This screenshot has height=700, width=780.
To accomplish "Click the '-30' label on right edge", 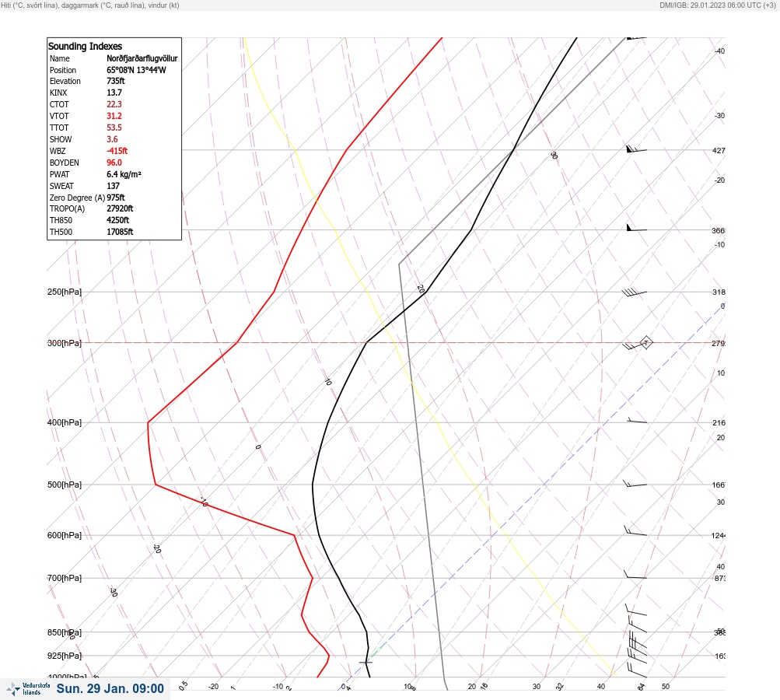I will pos(719,115).
